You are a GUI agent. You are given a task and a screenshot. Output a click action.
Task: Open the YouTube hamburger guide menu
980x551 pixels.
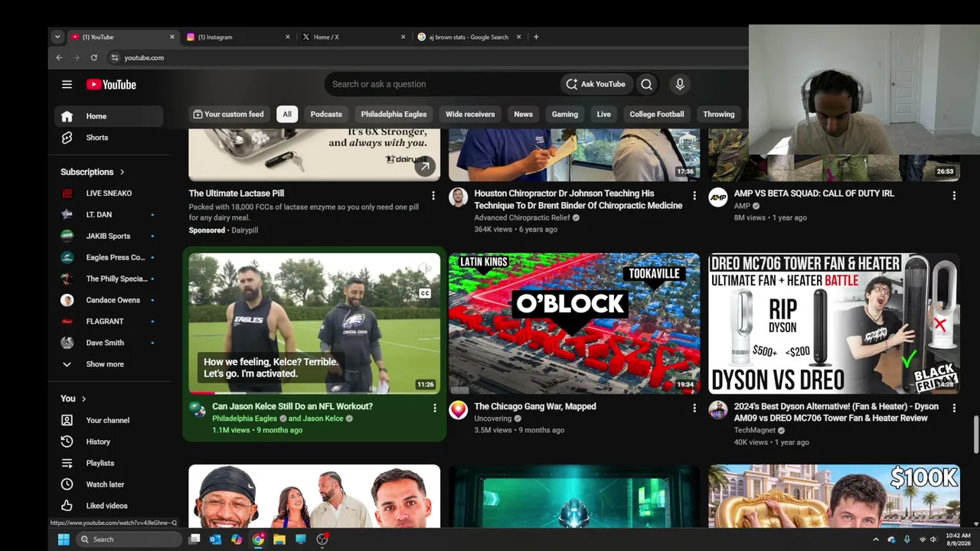[67, 84]
